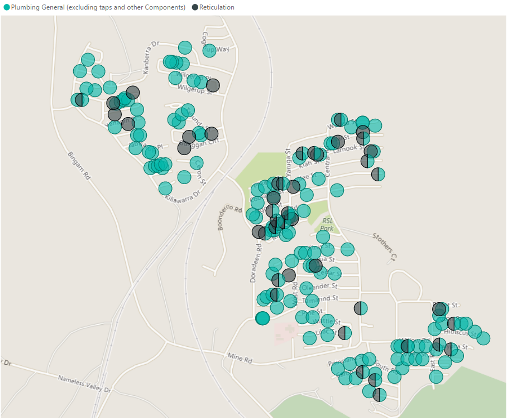Click the half-dark marker beside Lilac St
The width and height of the screenshot is (507, 420).
tap(345, 333)
